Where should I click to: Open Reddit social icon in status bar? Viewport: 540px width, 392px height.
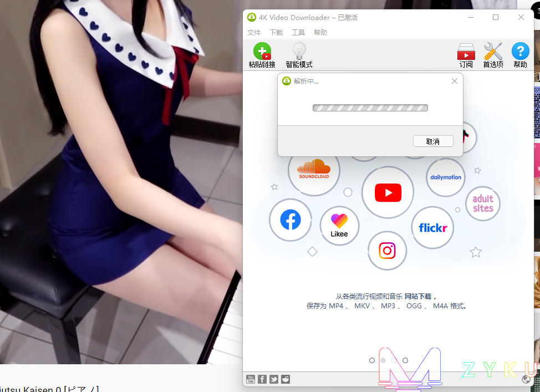[286, 379]
